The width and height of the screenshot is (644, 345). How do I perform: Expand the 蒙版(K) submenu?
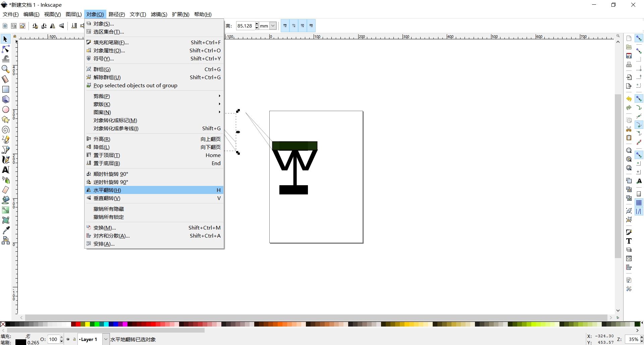tap(154, 104)
